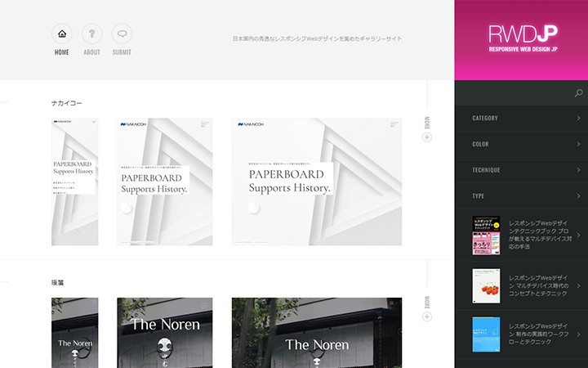Open Nakaicoh mobile-size screenshot thumbnail
Viewport: 588px width, 368px height.
click(75, 182)
